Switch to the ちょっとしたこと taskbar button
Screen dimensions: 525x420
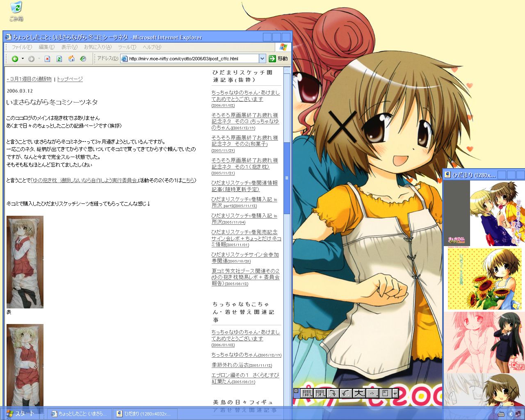pyautogui.click(x=80, y=414)
